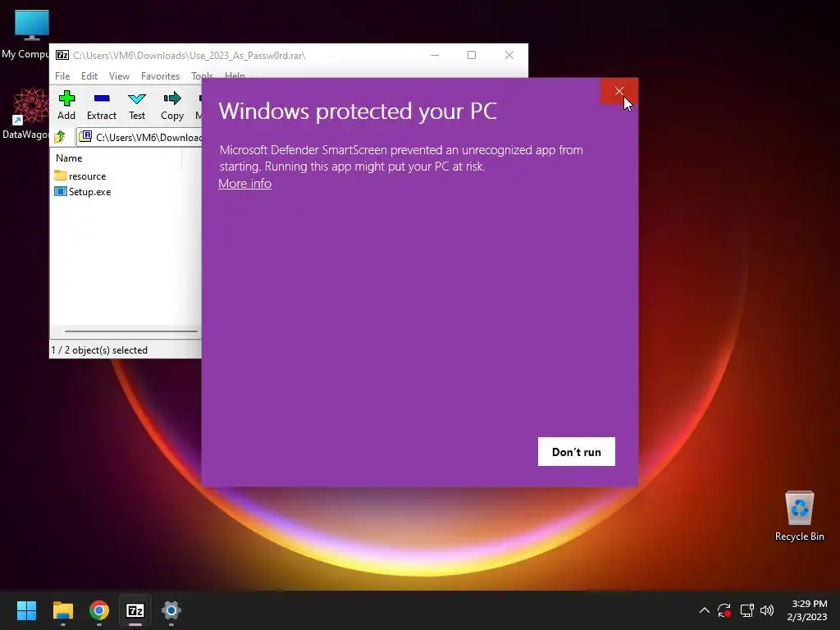Open the Settings gear in taskbar
This screenshot has width=840, height=630.
pos(171,610)
